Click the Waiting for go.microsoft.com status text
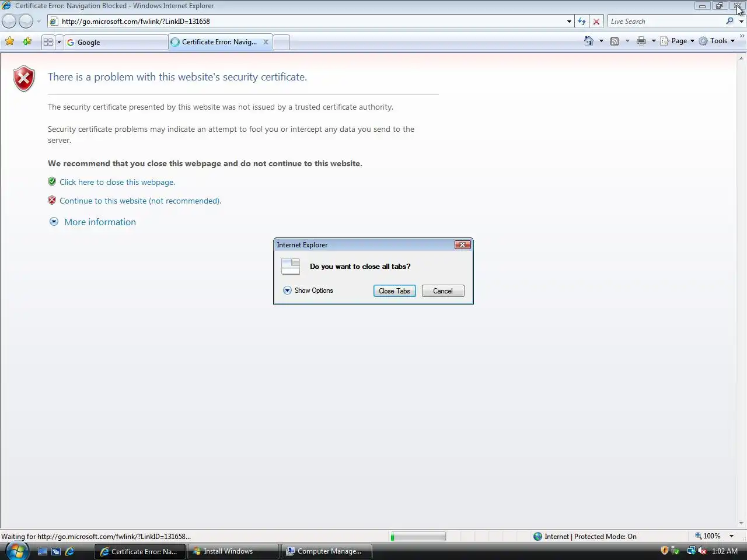The height and width of the screenshot is (560, 747). (x=96, y=537)
